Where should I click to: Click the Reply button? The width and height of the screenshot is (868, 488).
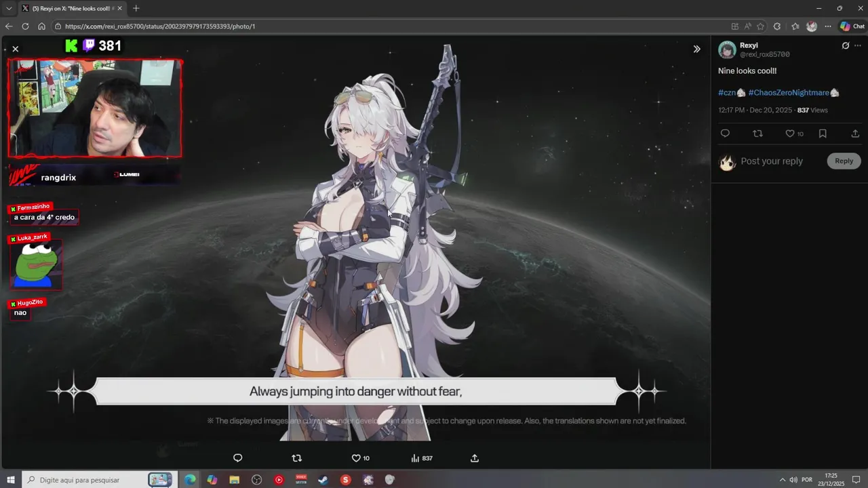click(x=844, y=161)
